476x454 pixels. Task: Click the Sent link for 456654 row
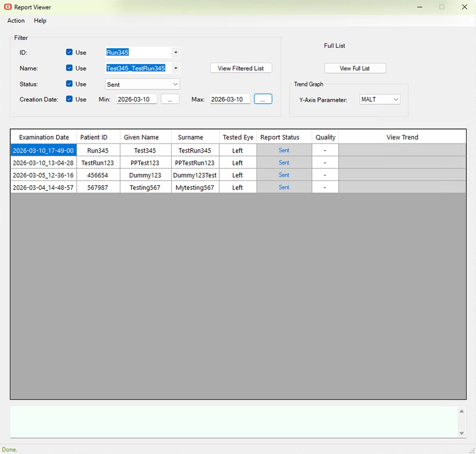point(284,175)
